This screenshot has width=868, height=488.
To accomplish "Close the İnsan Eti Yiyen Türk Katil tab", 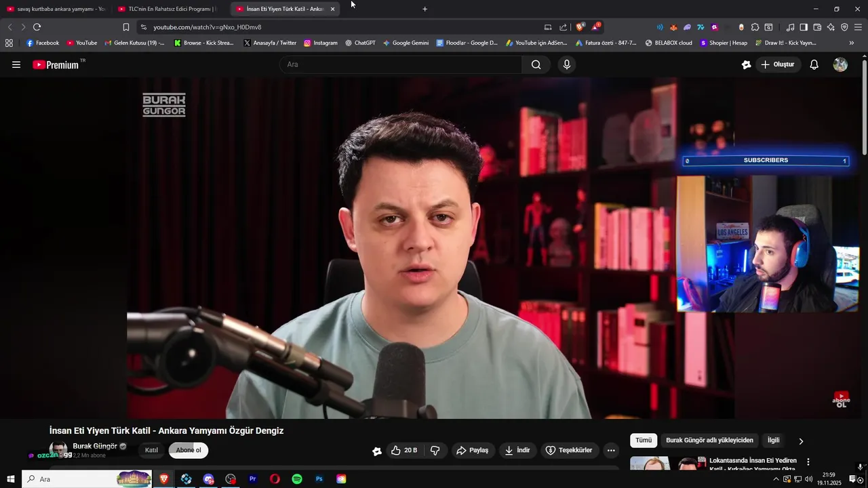I will (x=332, y=9).
